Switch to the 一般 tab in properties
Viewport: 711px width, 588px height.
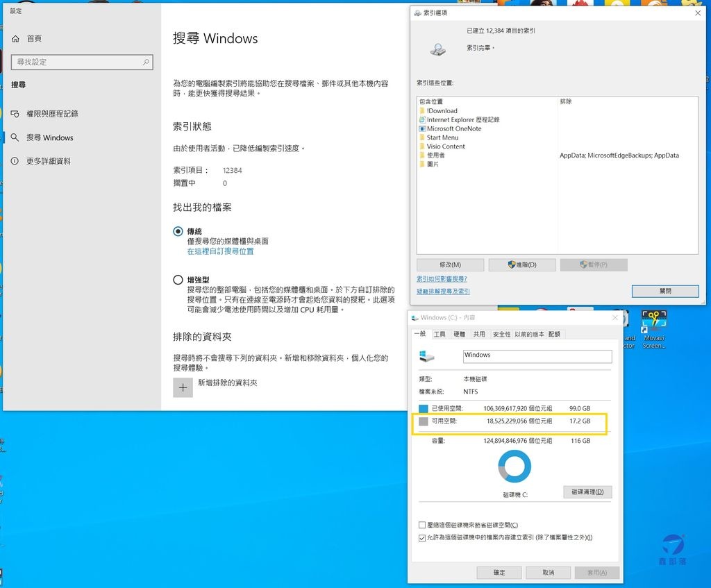pyautogui.click(x=420, y=334)
